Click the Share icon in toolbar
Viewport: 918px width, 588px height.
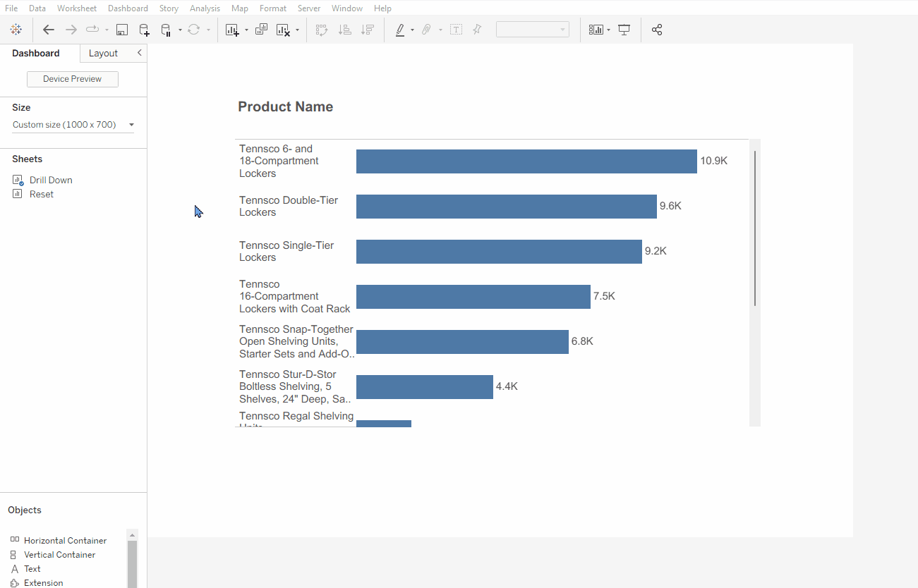pyautogui.click(x=657, y=30)
